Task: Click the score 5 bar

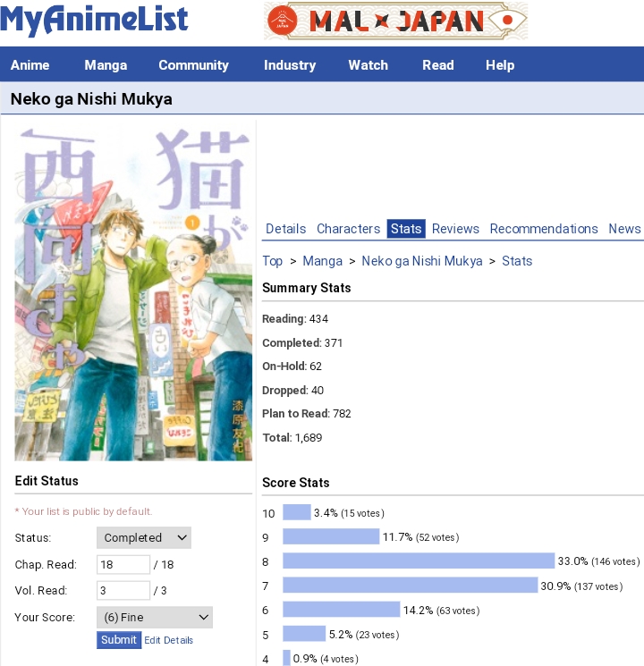Action: (304, 634)
